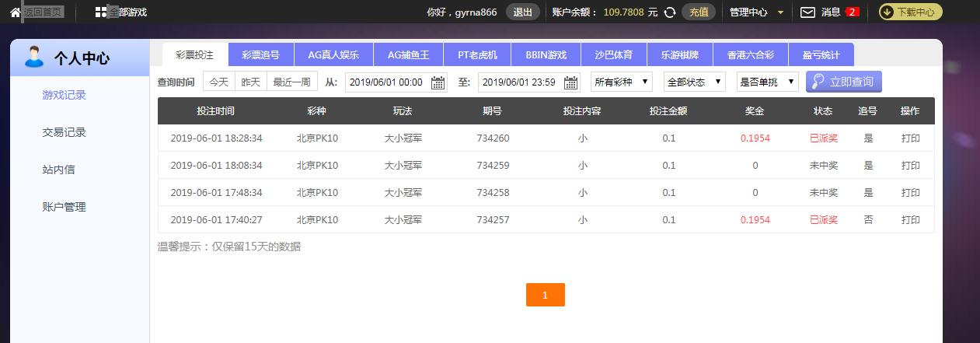Open the 管理中心 menu
980x343 pixels.
(x=756, y=12)
